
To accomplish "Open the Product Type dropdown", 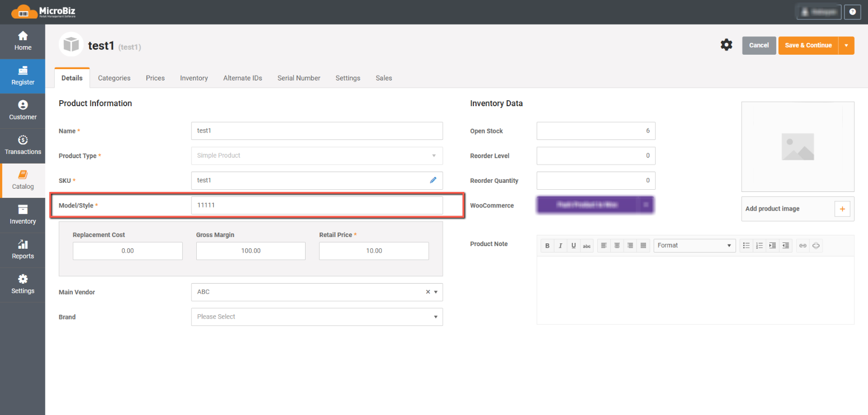I will click(x=317, y=155).
